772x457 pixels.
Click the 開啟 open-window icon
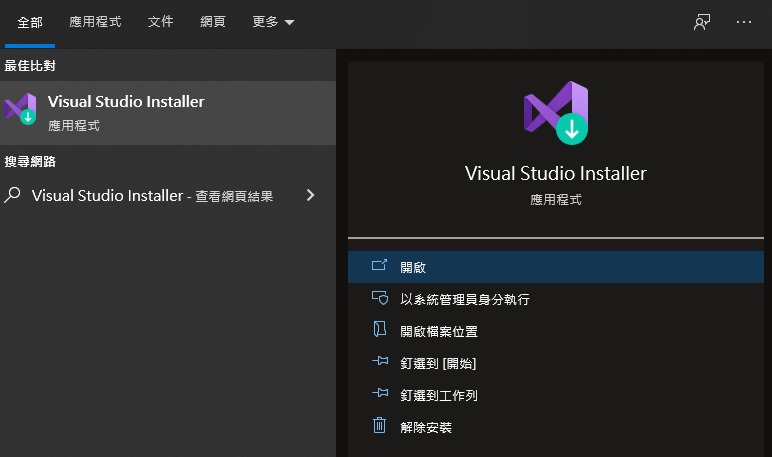click(379, 265)
